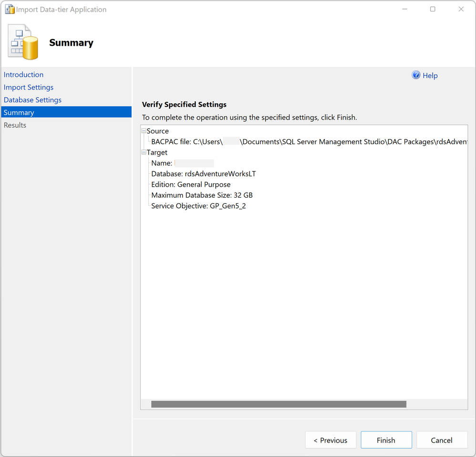Select the Results step in sidebar
The width and height of the screenshot is (476, 457).
click(x=15, y=125)
